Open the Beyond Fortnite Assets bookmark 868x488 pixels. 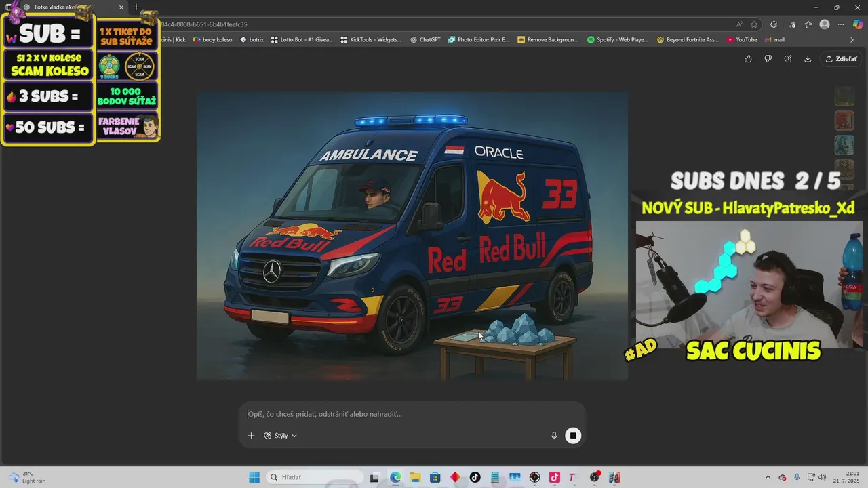tap(688, 40)
